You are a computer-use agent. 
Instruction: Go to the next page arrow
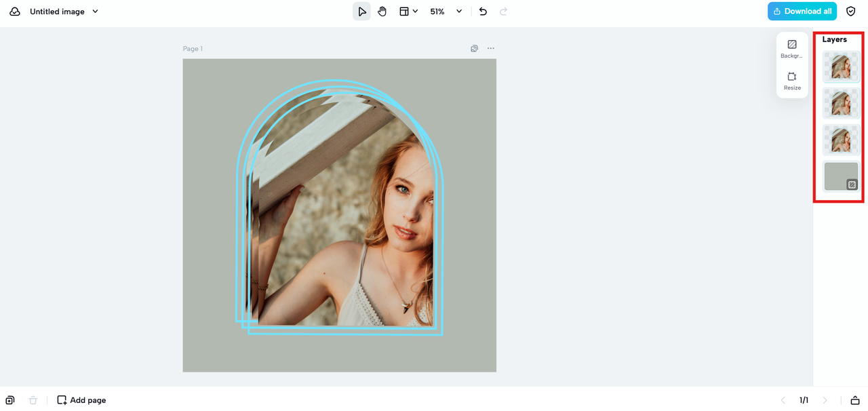825,400
